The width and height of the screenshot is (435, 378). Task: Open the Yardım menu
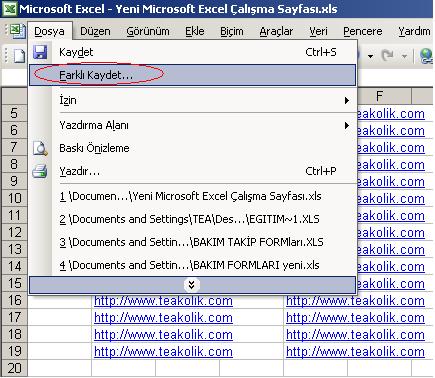point(414,31)
